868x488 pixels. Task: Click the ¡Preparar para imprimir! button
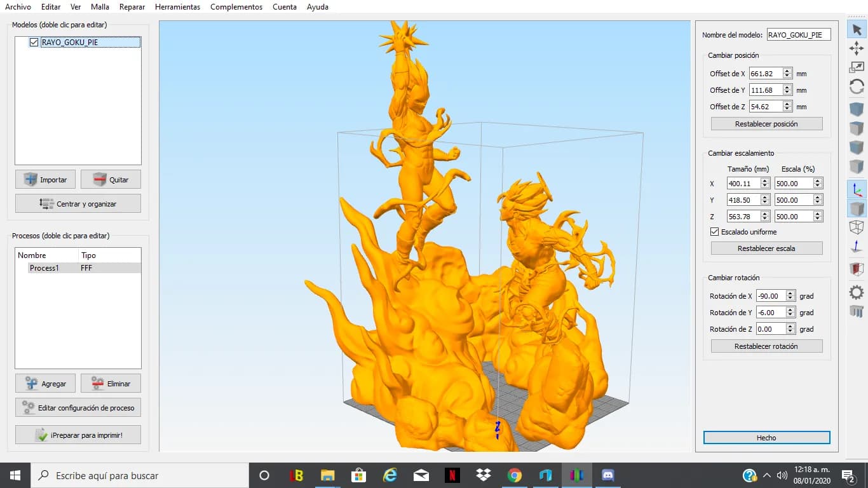point(78,435)
